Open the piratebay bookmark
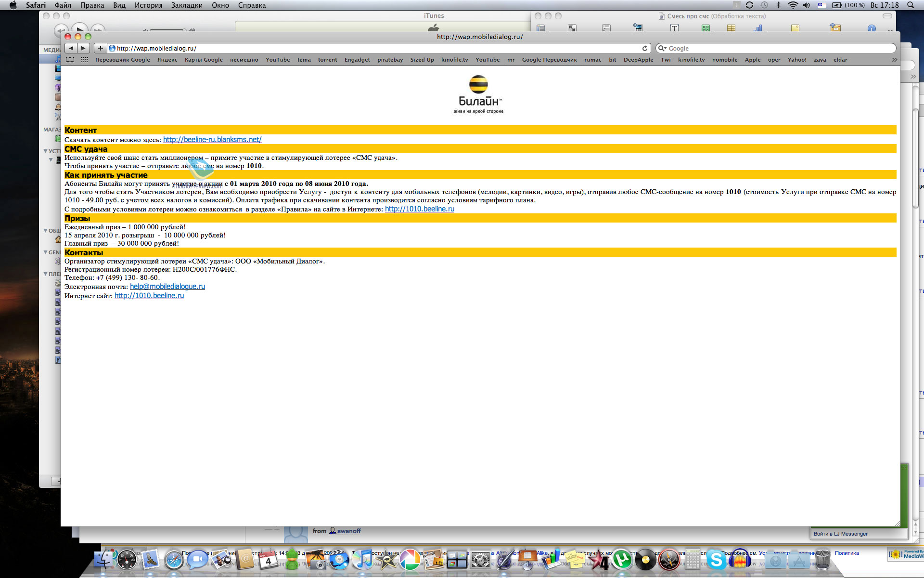Viewport: 924px width, 578px height. tap(390, 60)
